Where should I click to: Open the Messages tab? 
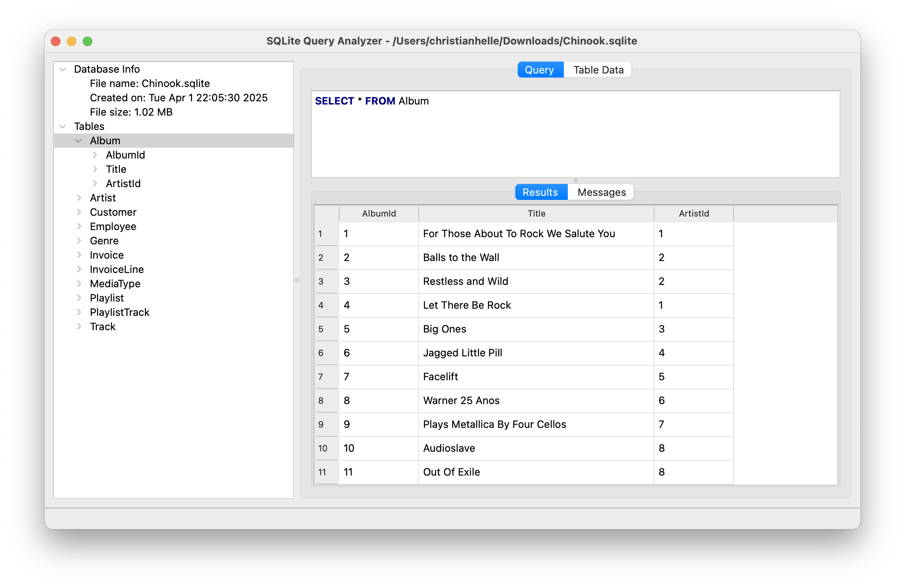[x=601, y=192]
